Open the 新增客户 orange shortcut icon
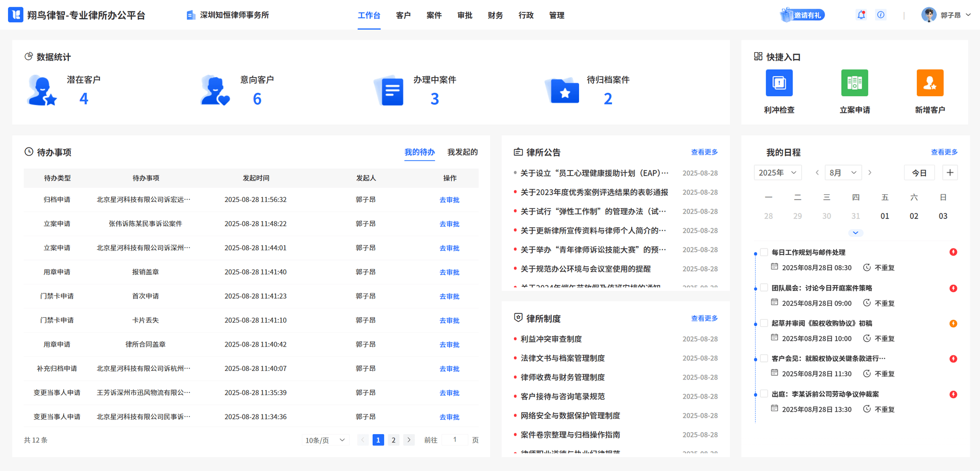Image resolution: width=980 pixels, height=471 pixels. (x=929, y=83)
